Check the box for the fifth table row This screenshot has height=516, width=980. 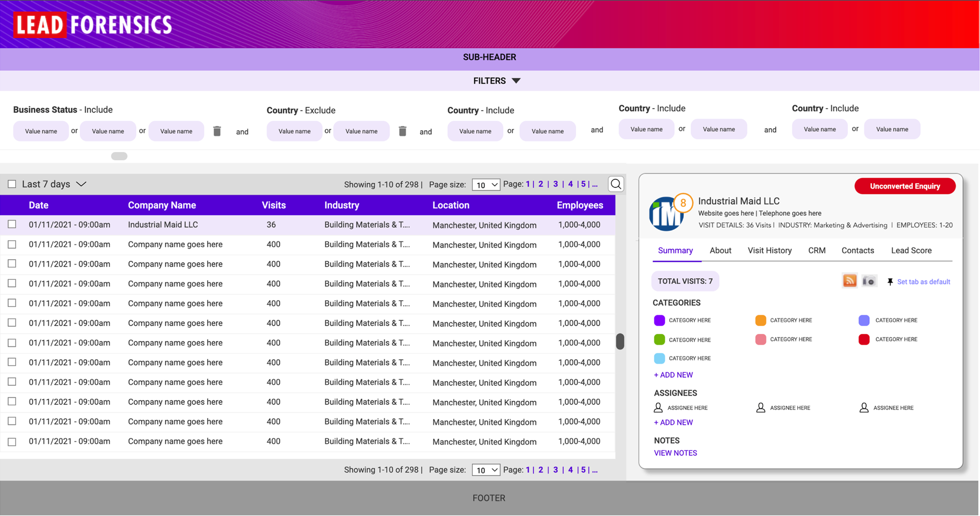coord(12,303)
